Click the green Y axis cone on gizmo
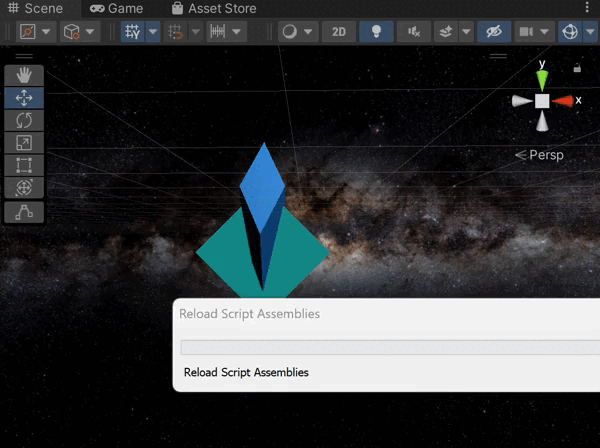The height and width of the screenshot is (448, 600). pos(542,80)
